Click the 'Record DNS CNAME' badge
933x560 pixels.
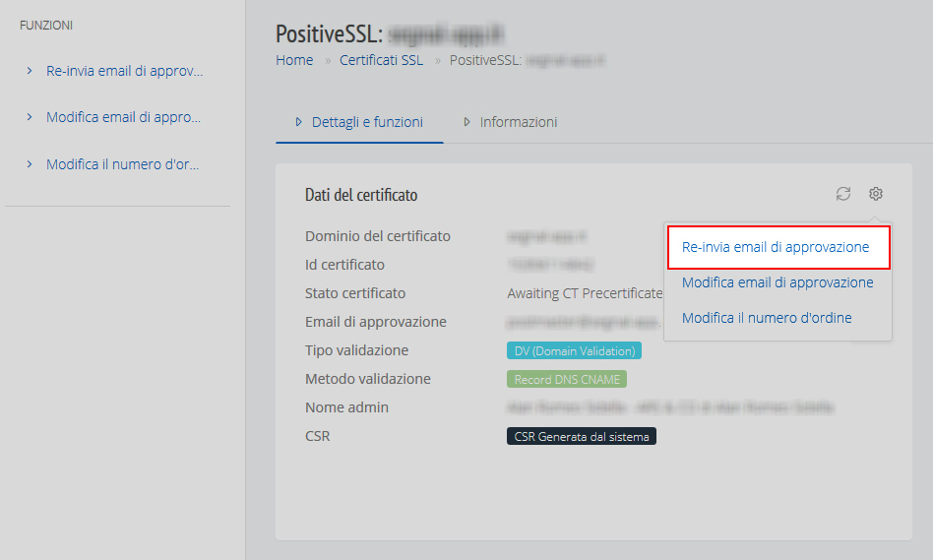pos(567,380)
